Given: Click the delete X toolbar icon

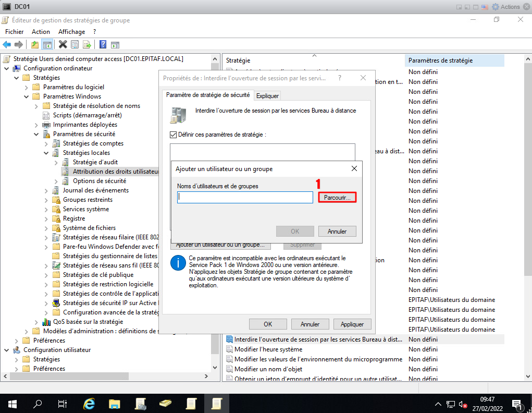Looking at the screenshot, I should (63, 45).
